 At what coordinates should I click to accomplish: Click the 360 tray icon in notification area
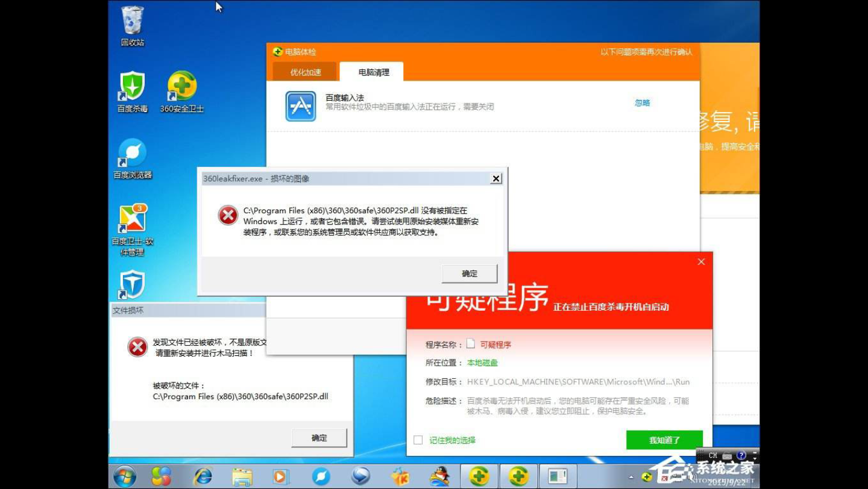tap(647, 477)
